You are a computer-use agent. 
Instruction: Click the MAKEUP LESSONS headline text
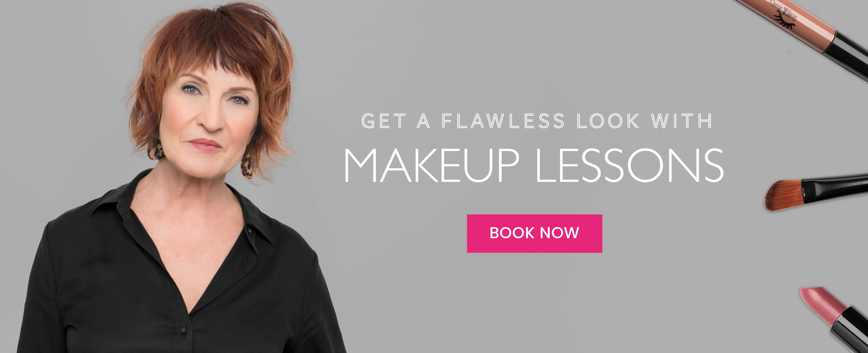click(x=534, y=165)
